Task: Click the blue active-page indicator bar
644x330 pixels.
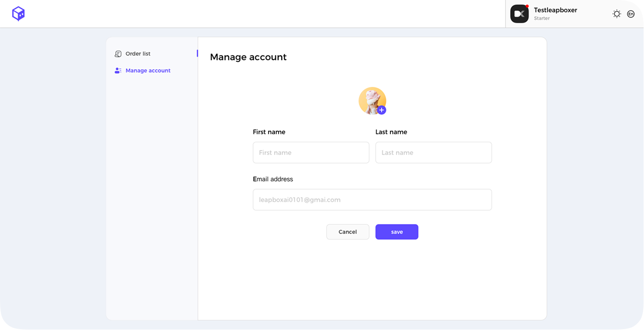Action: 197,53
